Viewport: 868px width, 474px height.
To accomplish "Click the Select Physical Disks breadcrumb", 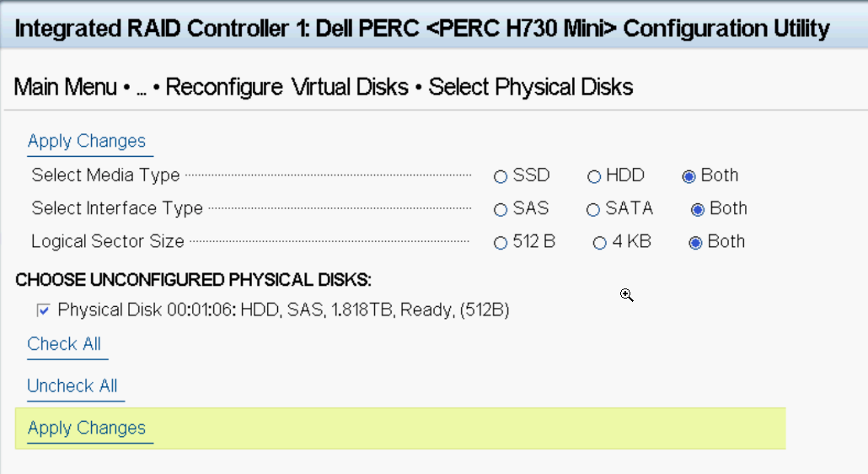I will [530, 87].
